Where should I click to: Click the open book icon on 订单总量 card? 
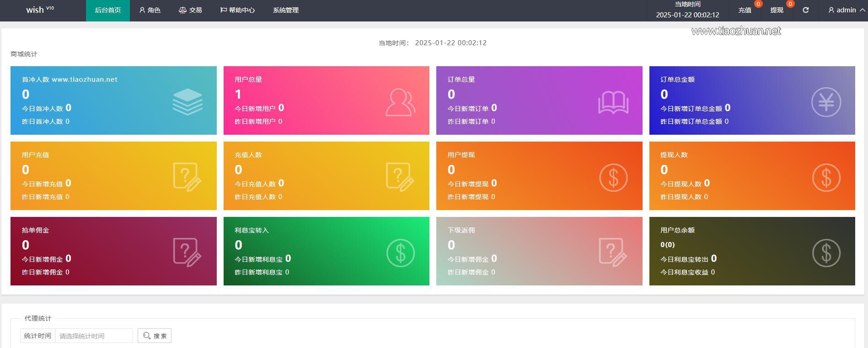613,103
